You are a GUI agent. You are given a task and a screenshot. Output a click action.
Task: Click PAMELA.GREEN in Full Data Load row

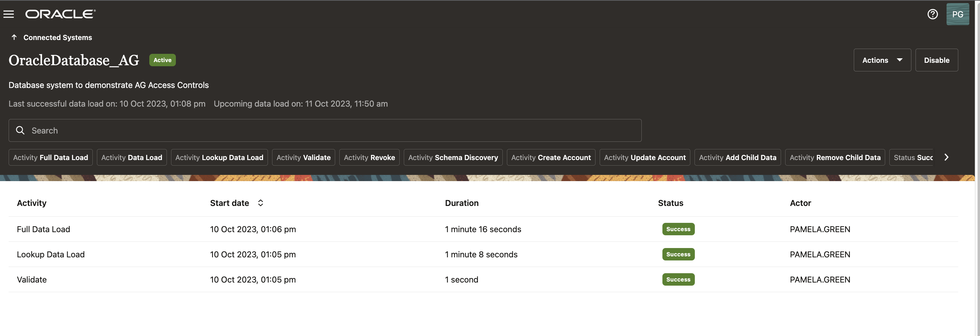(820, 229)
